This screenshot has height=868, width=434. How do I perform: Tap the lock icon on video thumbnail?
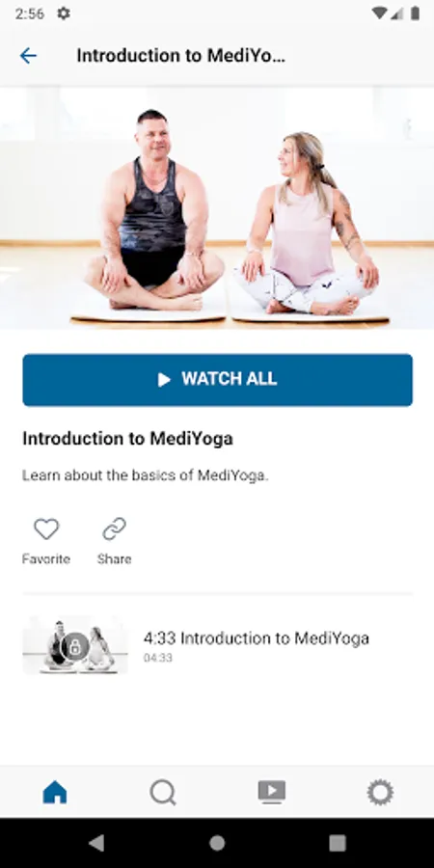coord(75,646)
